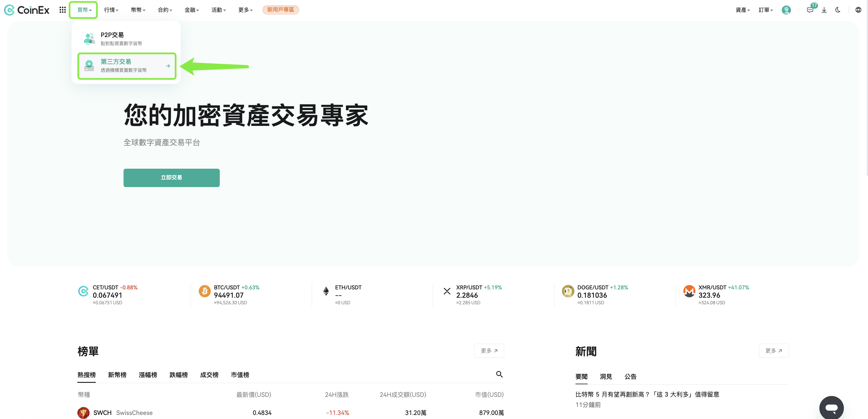Open the messages icon with 17 badge
Image resolution: width=868 pixels, height=419 pixels.
[810, 10]
